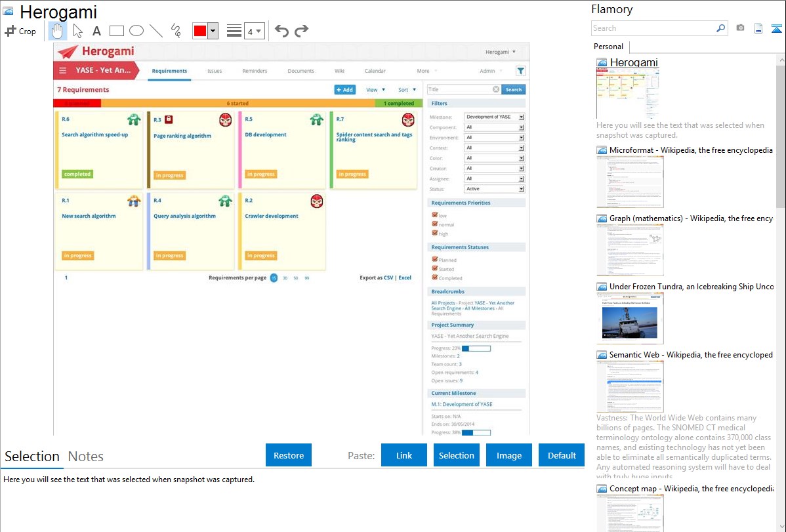Viewport: 786px width, 532px height.
Task: Redo the last annotation
Action: [x=301, y=31]
